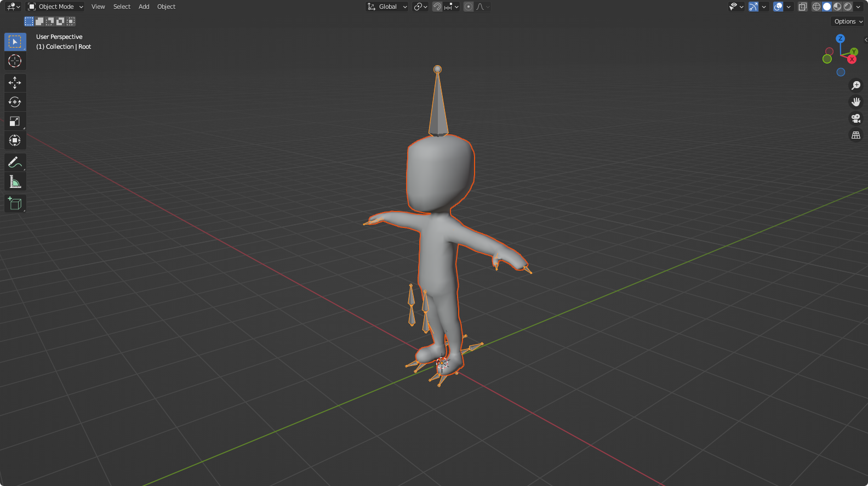This screenshot has width=868, height=486.
Task: Click the blue Z axis gizmo circle
Action: [x=840, y=38]
